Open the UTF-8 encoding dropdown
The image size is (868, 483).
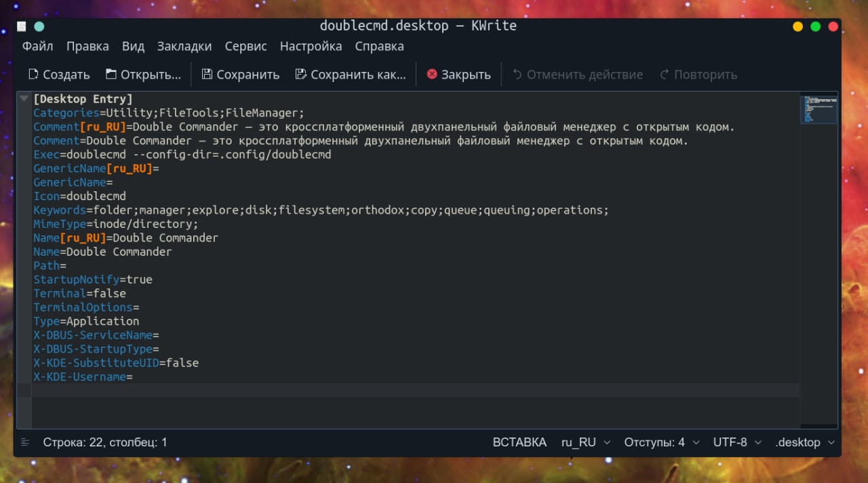click(737, 442)
